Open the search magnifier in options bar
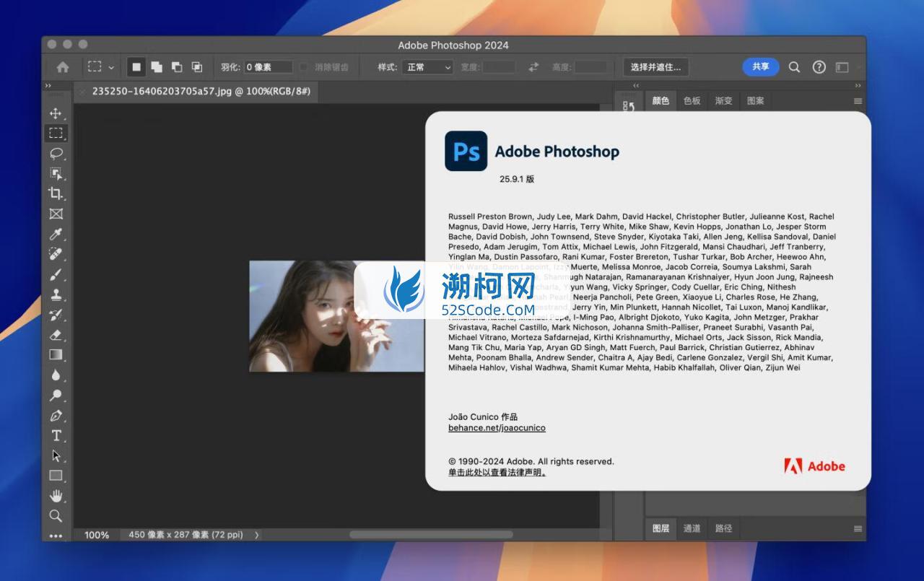Screen dimensions: 924x581 794,66
